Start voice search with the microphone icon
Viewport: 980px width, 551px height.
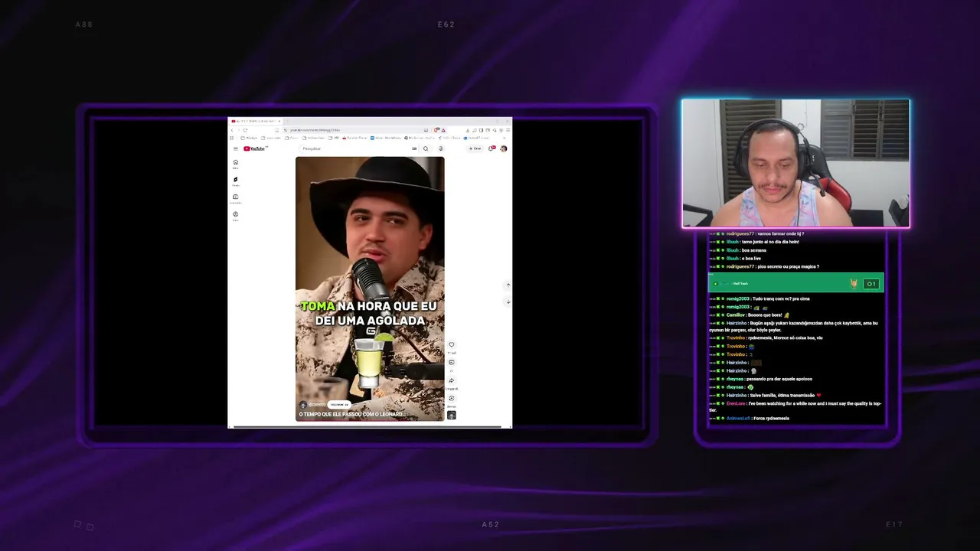coord(440,148)
